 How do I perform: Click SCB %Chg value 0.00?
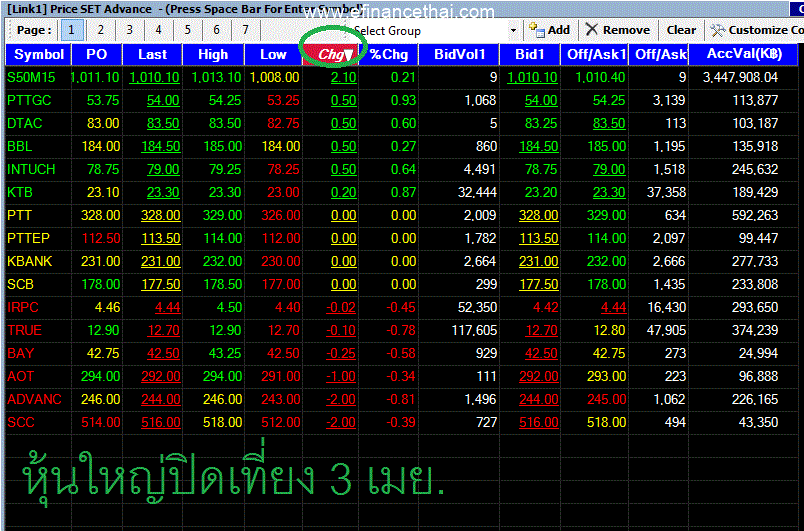tap(403, 284)
